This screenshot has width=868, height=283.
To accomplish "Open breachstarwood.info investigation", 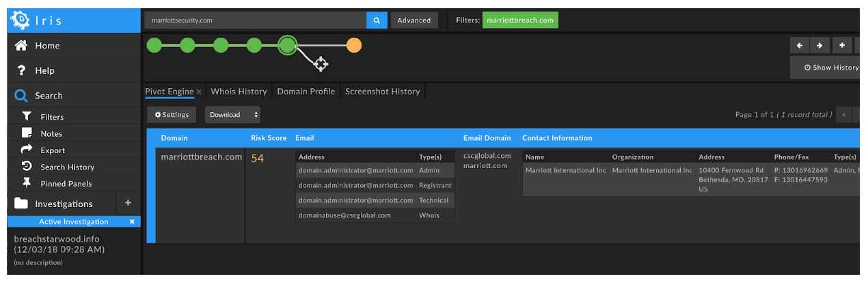I will [x=59, y=244].
